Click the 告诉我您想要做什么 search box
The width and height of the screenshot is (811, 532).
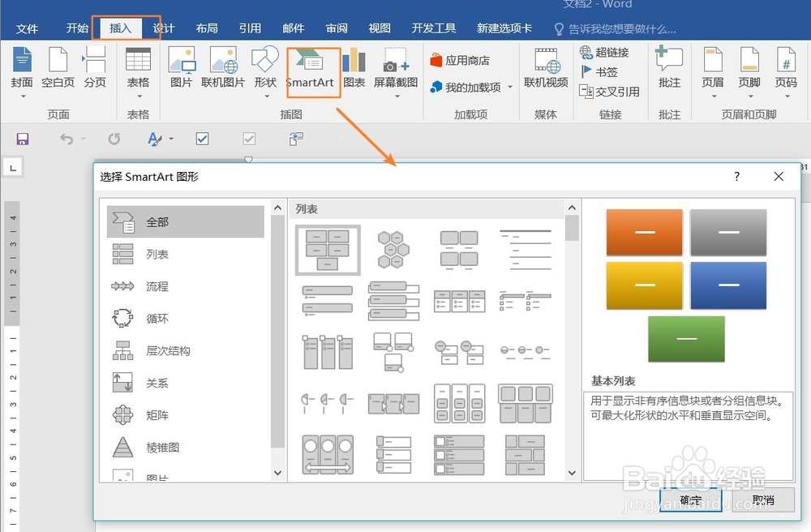(616, 29)
